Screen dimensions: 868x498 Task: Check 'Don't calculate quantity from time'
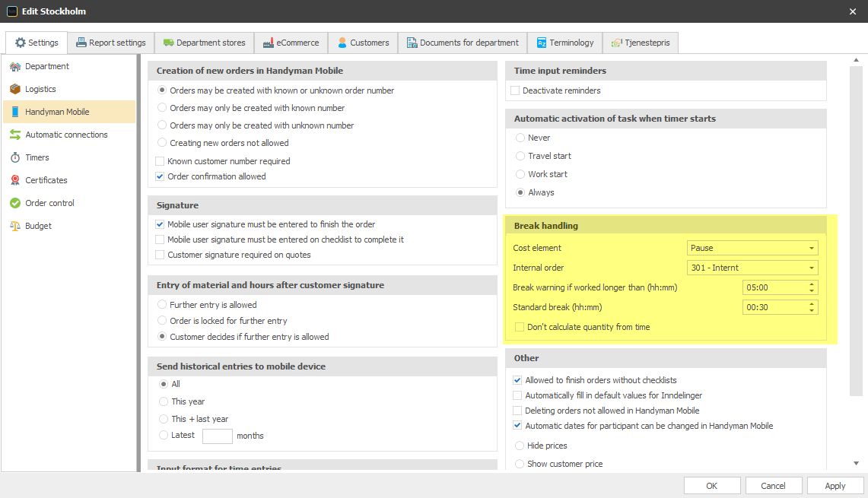520,327
